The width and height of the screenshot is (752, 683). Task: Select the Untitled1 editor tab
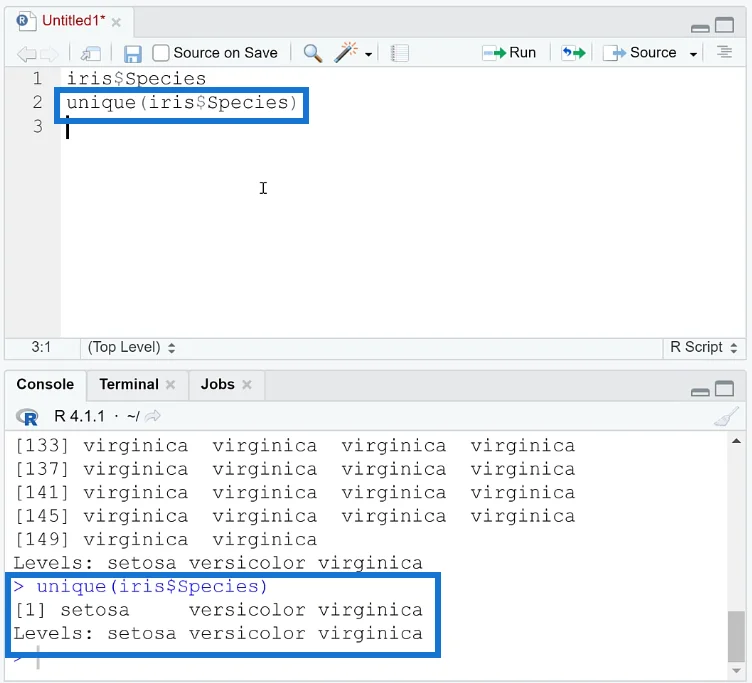point(73,21)
